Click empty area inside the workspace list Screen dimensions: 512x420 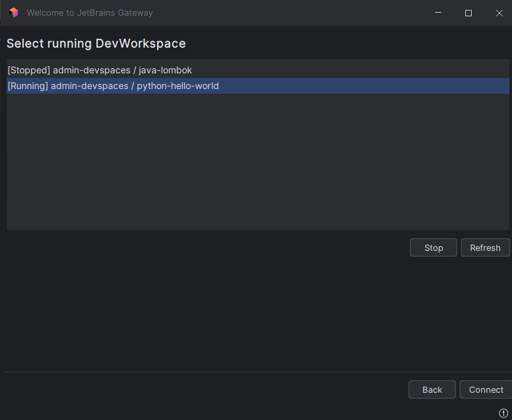[257, 162]
